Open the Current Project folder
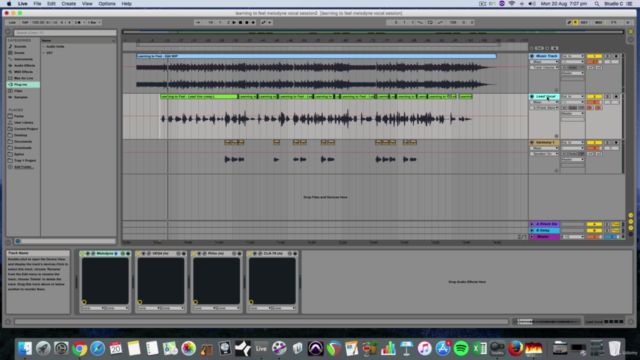Viewport: 640px width, 360px height. coord(26,129)
